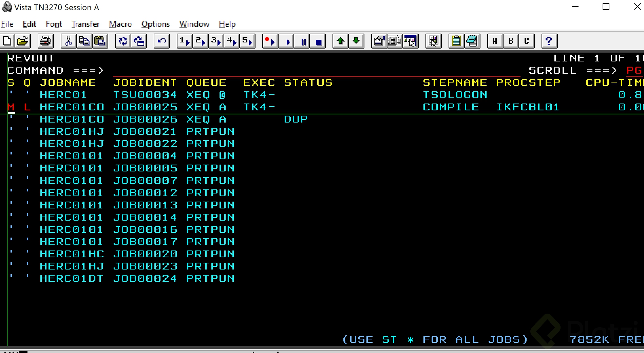Image resolution: width=644 pixels, height=353 pixels.
Task: Click the grid with mouse pointer icon
Action: coord(434,41)
